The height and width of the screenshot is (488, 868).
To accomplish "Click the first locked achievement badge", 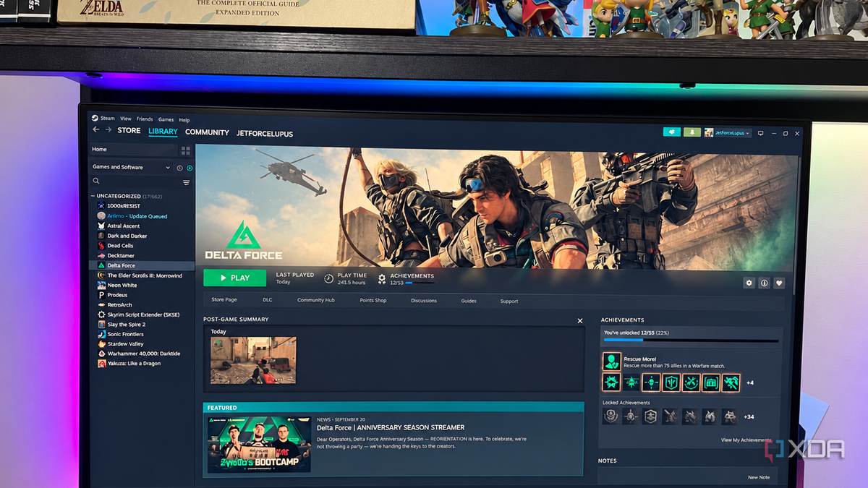I will [x=610, y=416].
